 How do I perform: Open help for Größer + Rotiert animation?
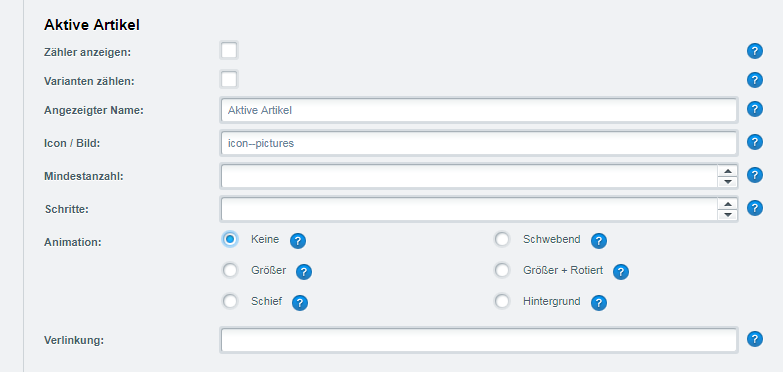[621, 272]
